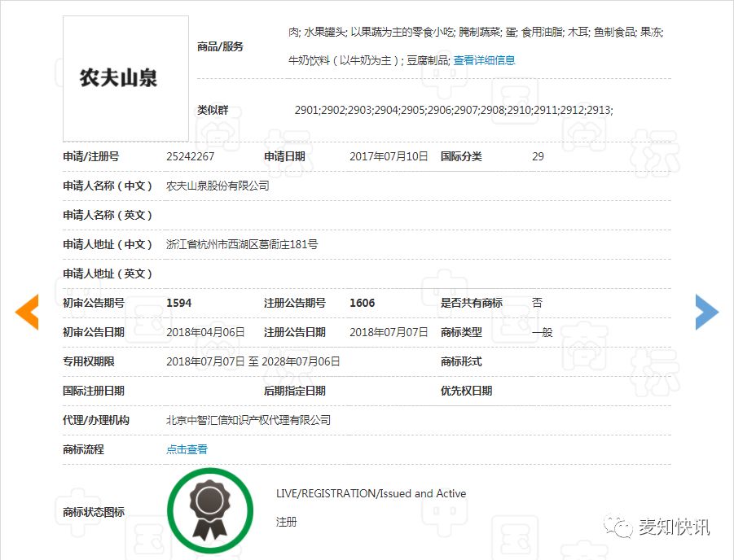Click the international class value 29
The image size is (734, 560).
[538, 156]
